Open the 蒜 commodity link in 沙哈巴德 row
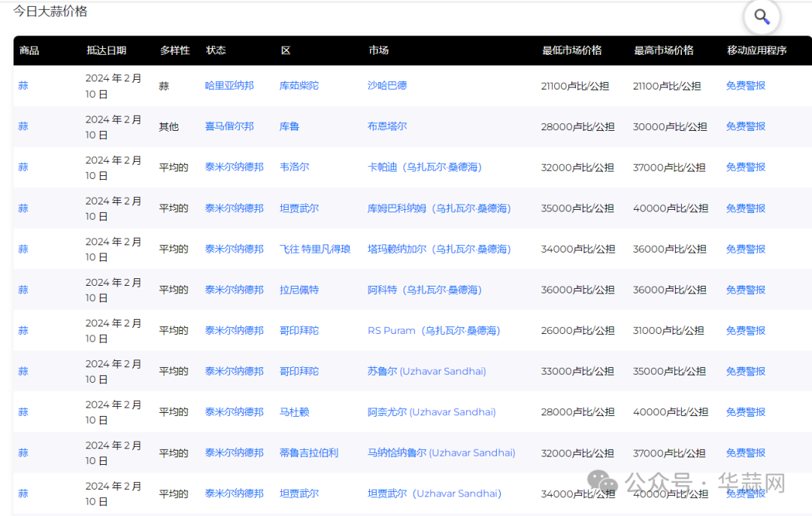 pyautogui.click(x=23, y=86)
